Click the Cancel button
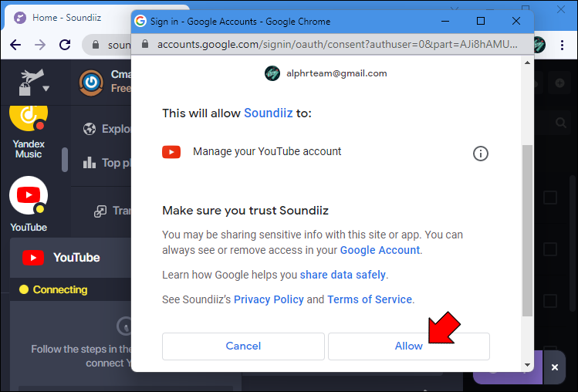Screen dimensions: 578x392 [243, 346]
